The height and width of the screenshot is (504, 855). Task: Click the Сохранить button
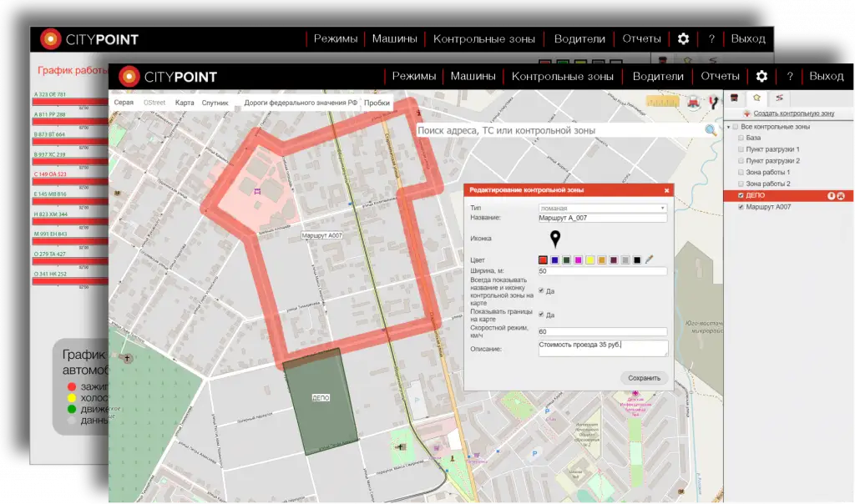point(644,378)
